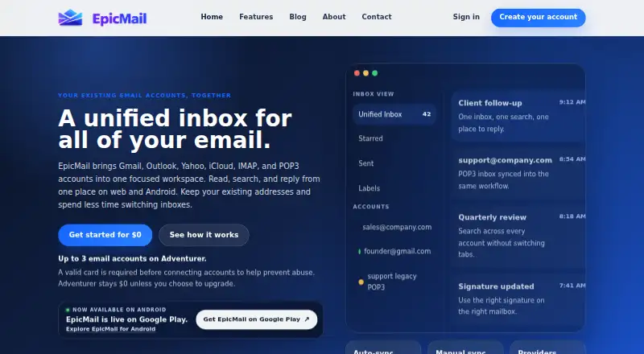The width and height of the screenshot is (644, 354).
Task: Click the EpicMail envelope logo icon
Action: point(70,18)
